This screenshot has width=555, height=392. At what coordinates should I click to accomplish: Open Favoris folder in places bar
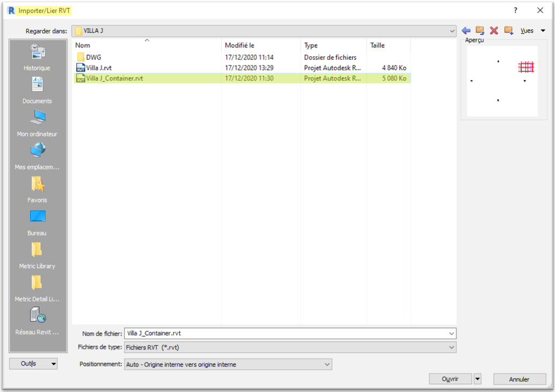point(37,189)
